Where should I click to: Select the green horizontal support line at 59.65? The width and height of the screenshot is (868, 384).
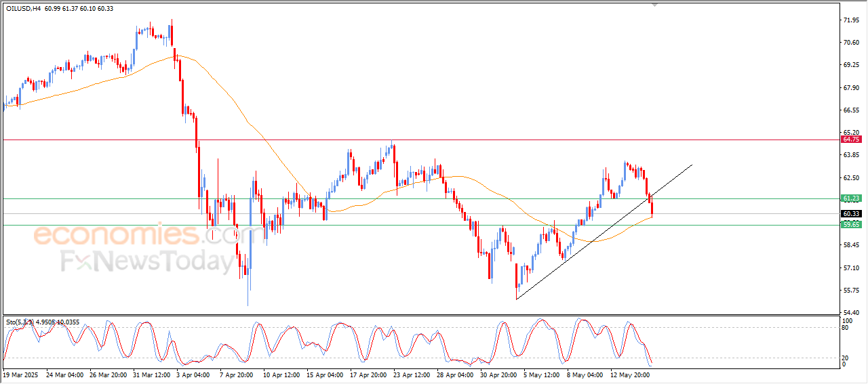(420, 225)
